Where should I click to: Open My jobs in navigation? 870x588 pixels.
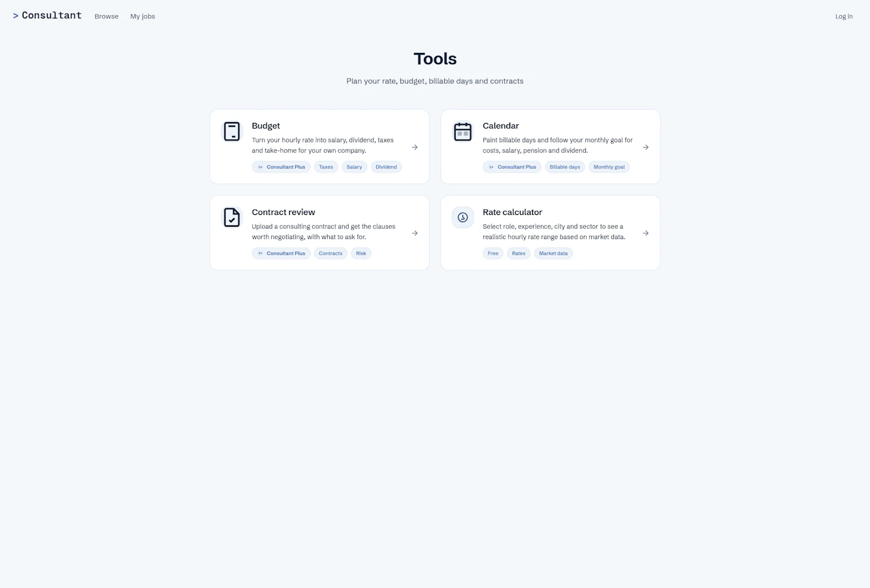click(142, 16)
